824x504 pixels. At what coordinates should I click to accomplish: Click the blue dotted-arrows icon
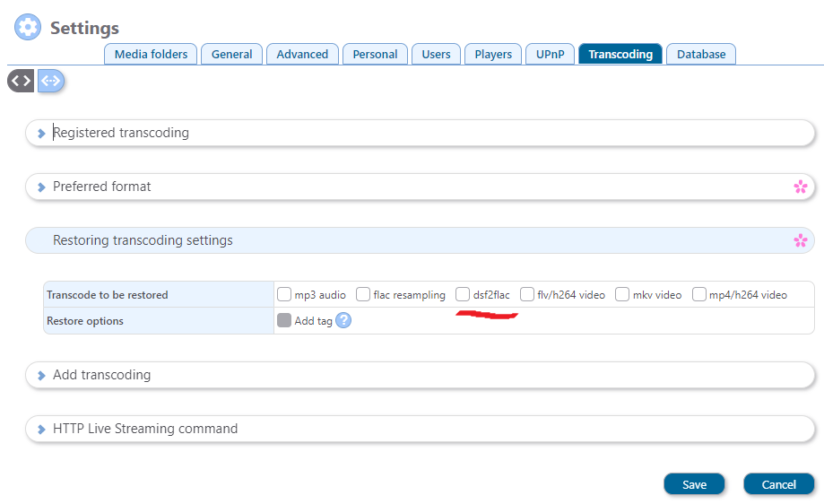tap(51, 81)
